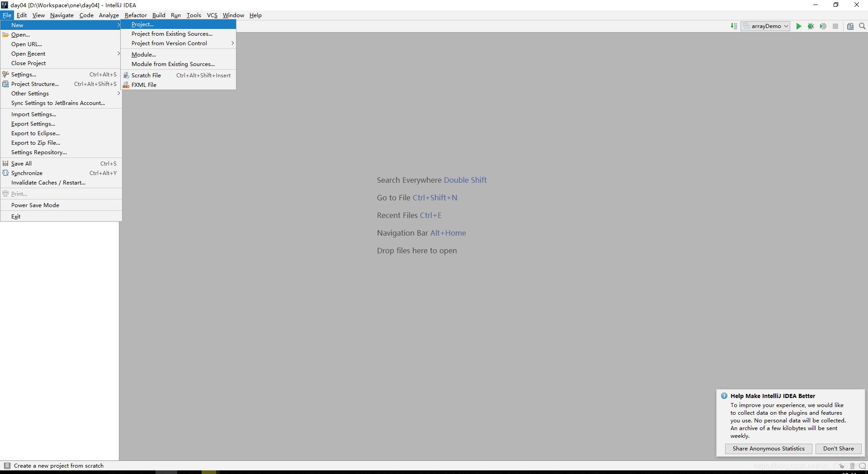Create a new Scratch File
The image size is (868, 474).
click(178, 75)
